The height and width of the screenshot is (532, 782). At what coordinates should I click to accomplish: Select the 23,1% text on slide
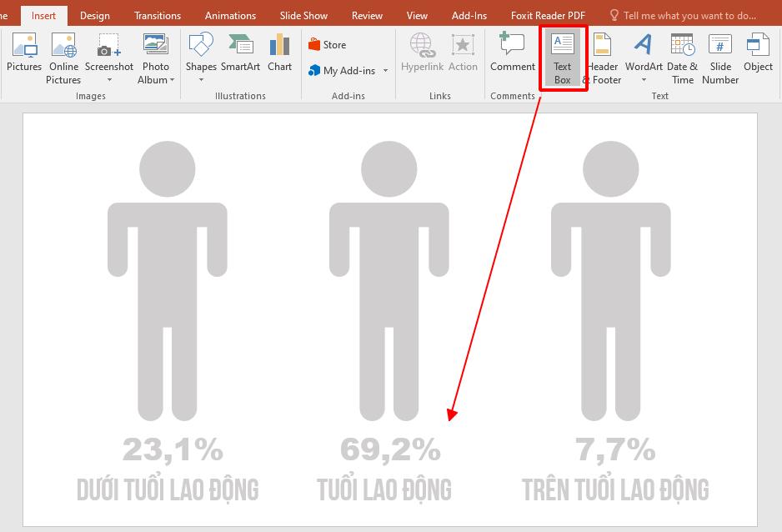point(173,449)
